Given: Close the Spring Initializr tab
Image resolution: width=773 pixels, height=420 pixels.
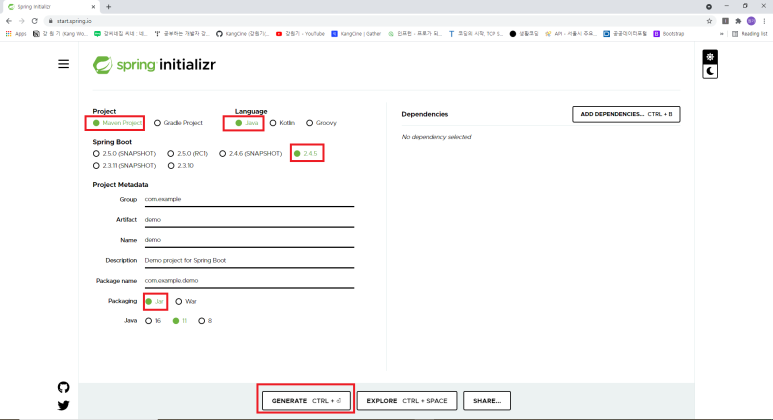Looking at the screenshot, I should point(93,7).
